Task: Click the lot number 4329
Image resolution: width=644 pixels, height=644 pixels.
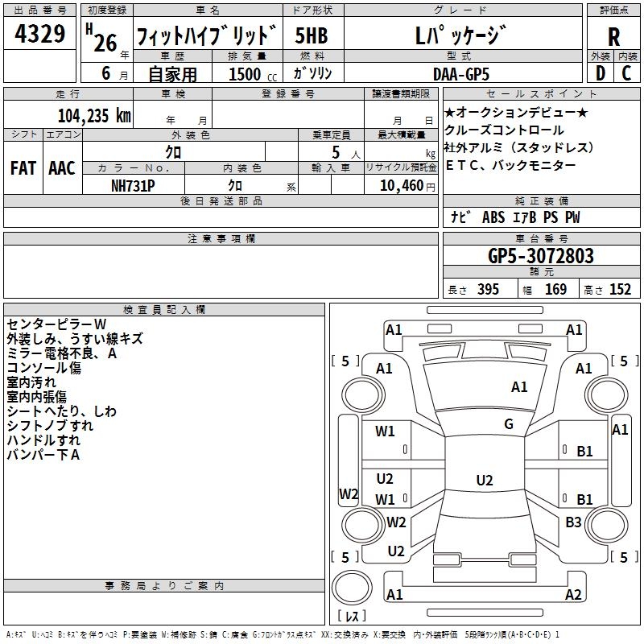Action: (40, 35)
